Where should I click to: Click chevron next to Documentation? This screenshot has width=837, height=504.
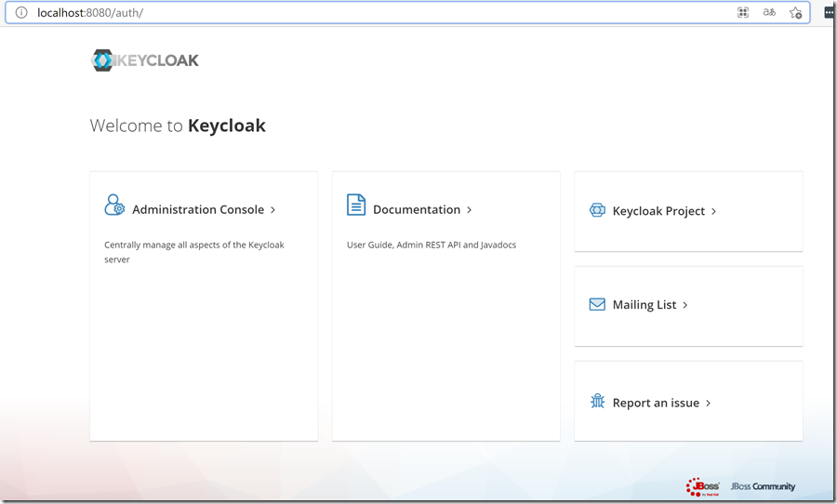coord(470,210)
